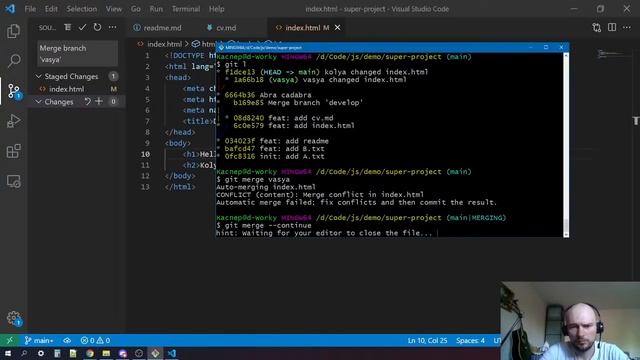Stage all changes with plus icon
The image size is (640, 360).
(x=99, y=101)
